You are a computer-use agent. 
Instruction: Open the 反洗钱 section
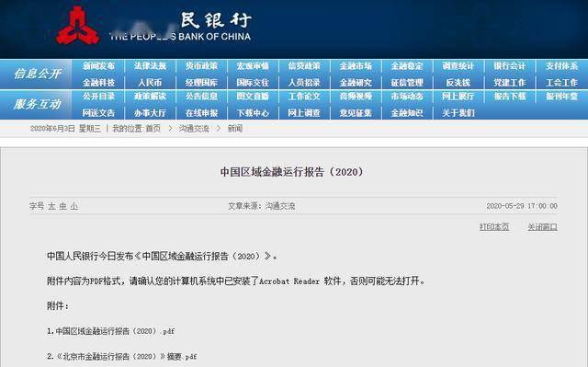point(458,83)
